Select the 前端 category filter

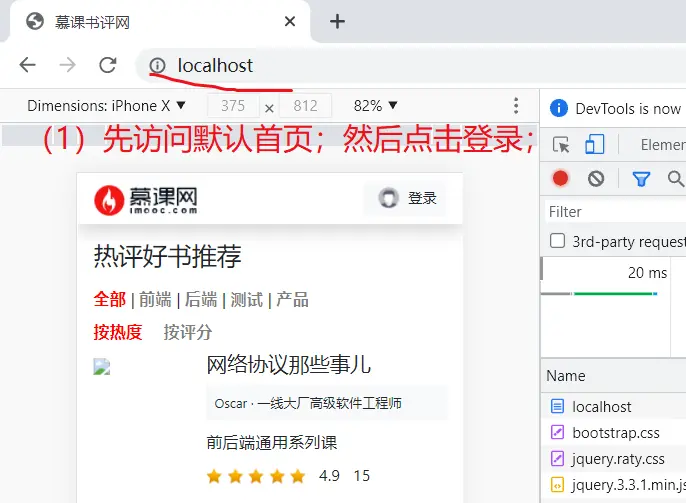[155, 300]
